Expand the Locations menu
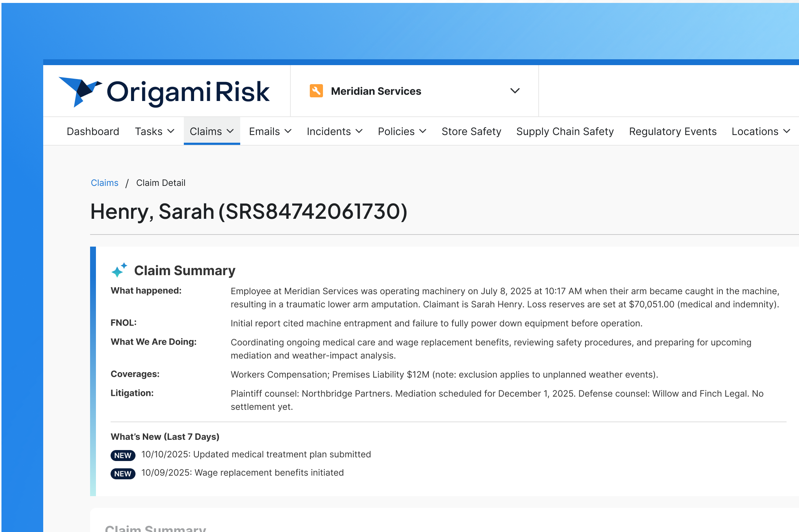The width and height of the screenshot is (799, 532). [x=760, y=131]
